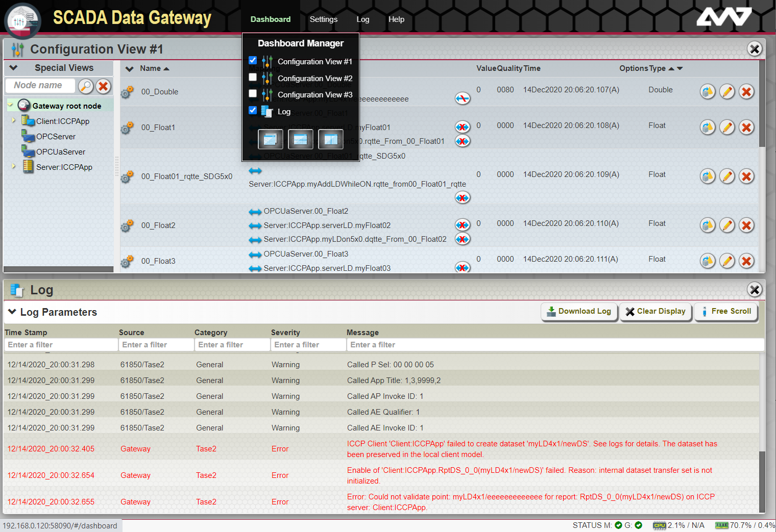The width and height of the screenshot is (776, 532).
Task: Click the CPU usage indicator in the status bar
Action: [x=660, y=525]
